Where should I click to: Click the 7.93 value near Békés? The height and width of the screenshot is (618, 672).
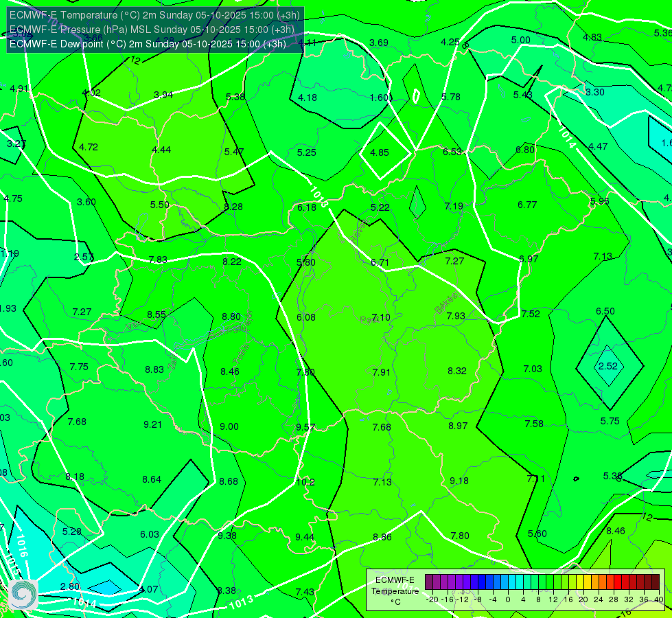click(x=456, y=316)
